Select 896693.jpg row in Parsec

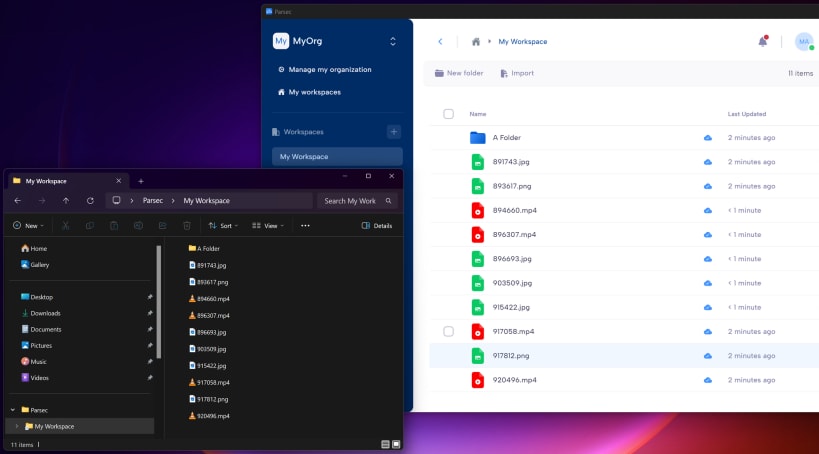click(624, 259)
